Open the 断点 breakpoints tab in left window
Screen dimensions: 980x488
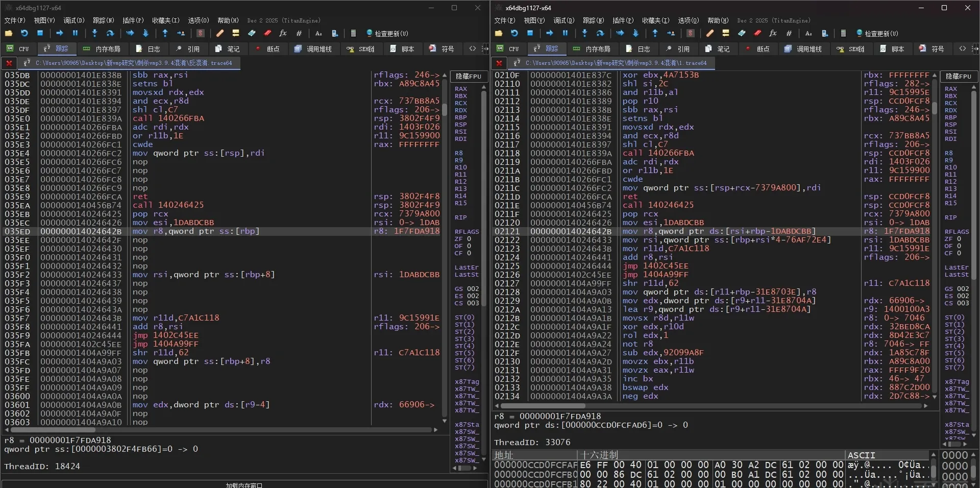point(267,49)
